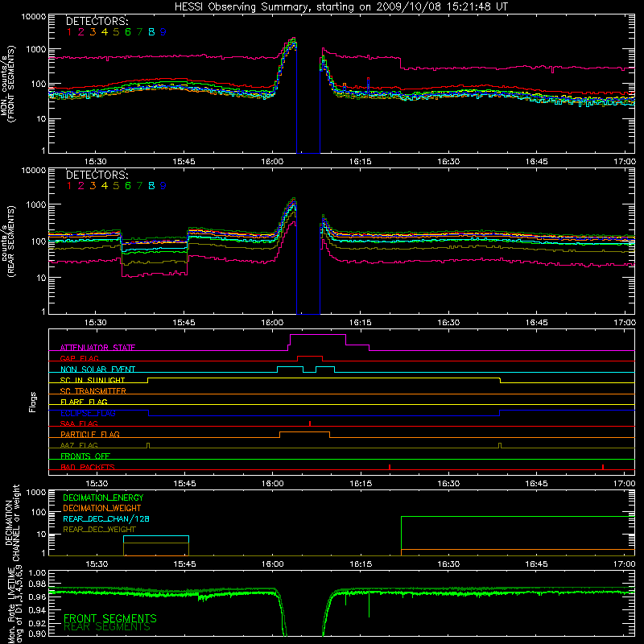Click 16:15 tick label under rear segments plot
Viewport: 644px width, 644px height.
coord(360,323)
